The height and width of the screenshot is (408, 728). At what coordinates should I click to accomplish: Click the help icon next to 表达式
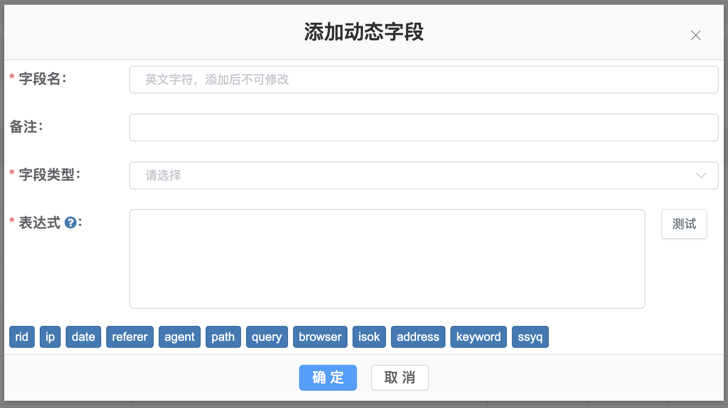tap(71, 223)
